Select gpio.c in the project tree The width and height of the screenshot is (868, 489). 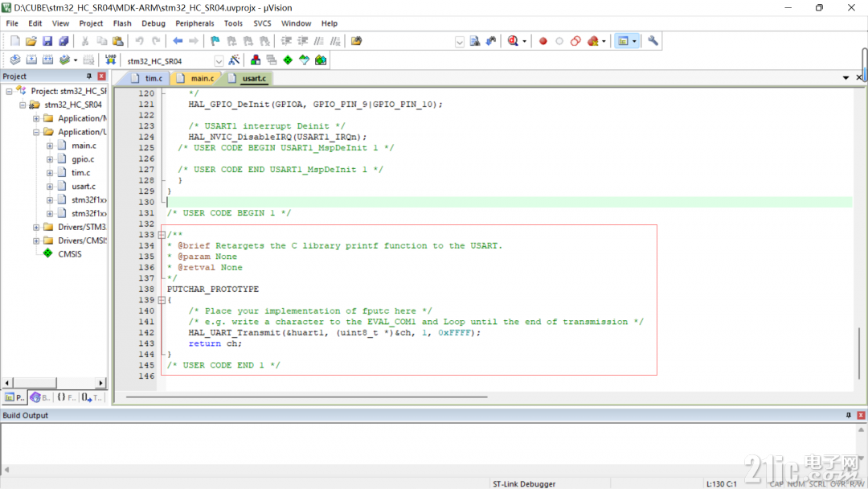click(83, 159)
